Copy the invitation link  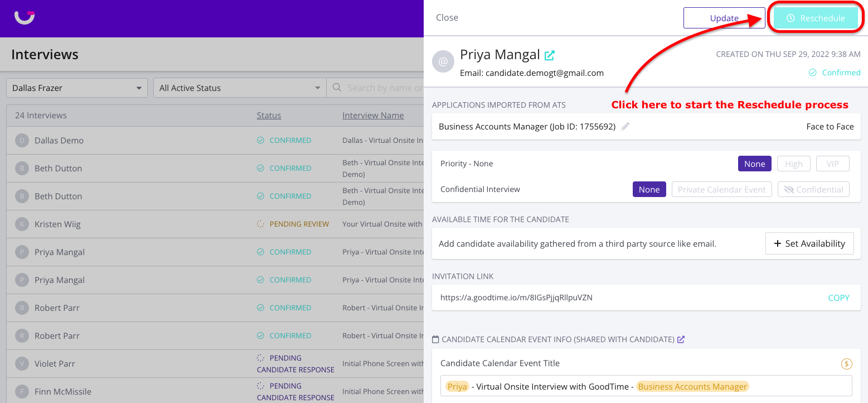(x=838, y=298)
